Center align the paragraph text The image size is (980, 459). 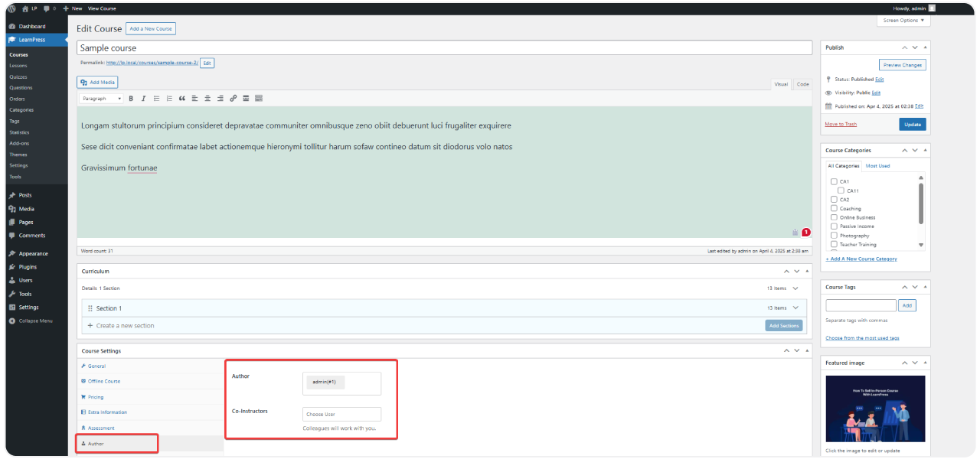[207, 99]
